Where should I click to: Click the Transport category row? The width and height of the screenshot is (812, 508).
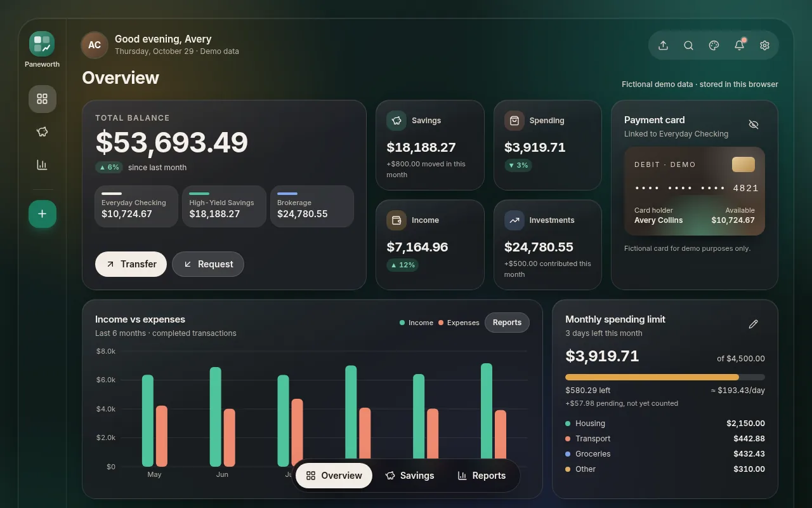pos(665,439)
